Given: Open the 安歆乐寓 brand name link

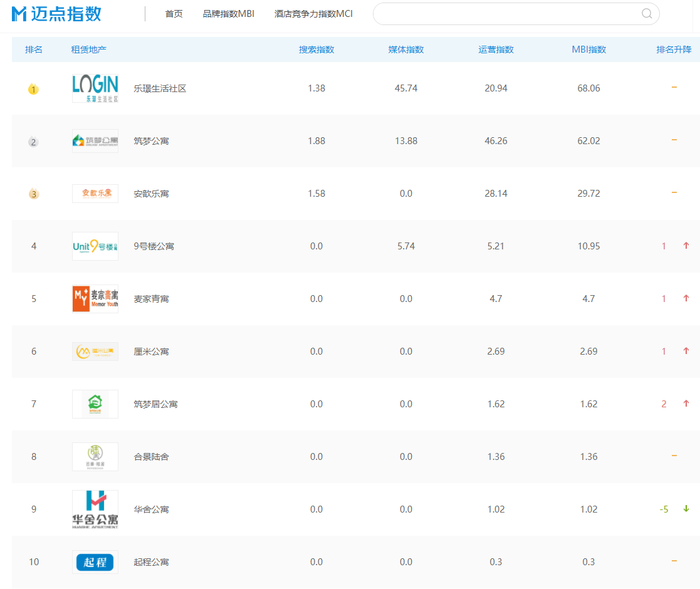Looking at the screenshot, I should [151, 194].
